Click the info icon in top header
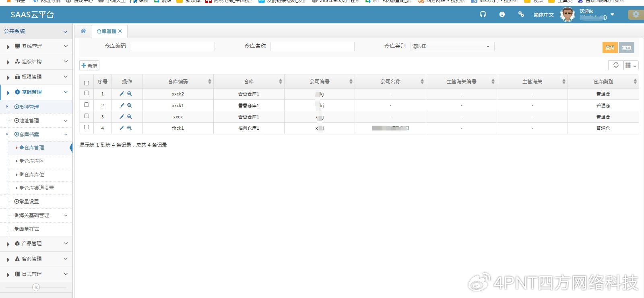Screen dimensions: 644x298 coord(502,14)
